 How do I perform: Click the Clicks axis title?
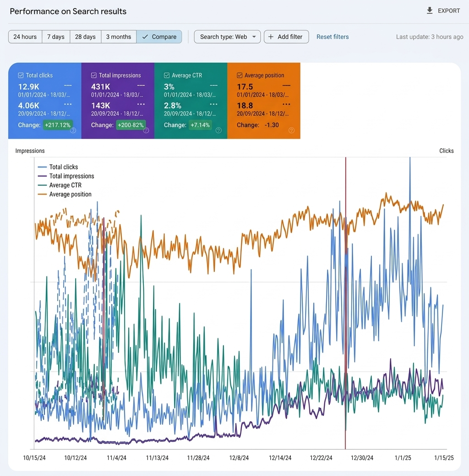[x=447, y=151]
